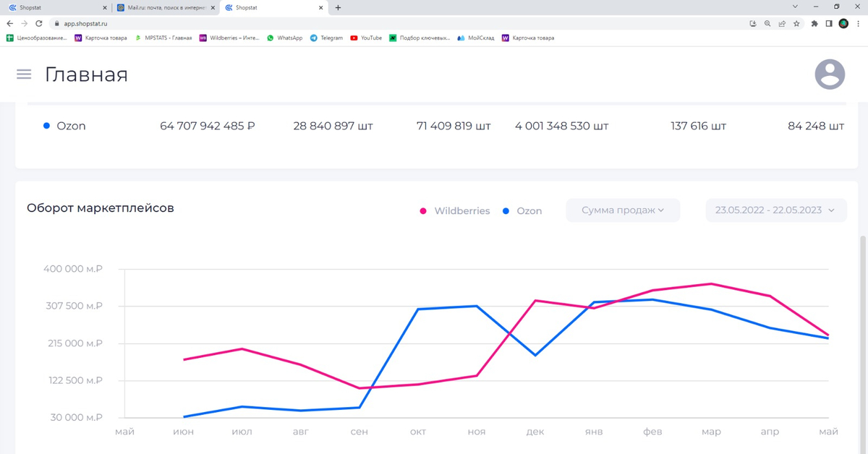This screenshot has height=454, width=868.
Task: Open the MPSTATS - Главная bookmark
Action: click(x=163, y=38)
